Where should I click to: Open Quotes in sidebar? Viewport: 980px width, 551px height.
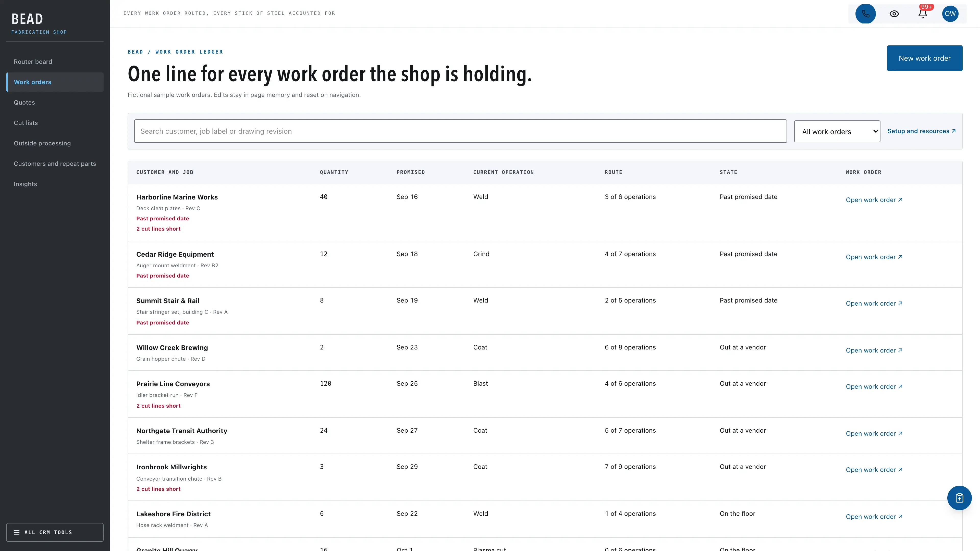click(55, 102)
